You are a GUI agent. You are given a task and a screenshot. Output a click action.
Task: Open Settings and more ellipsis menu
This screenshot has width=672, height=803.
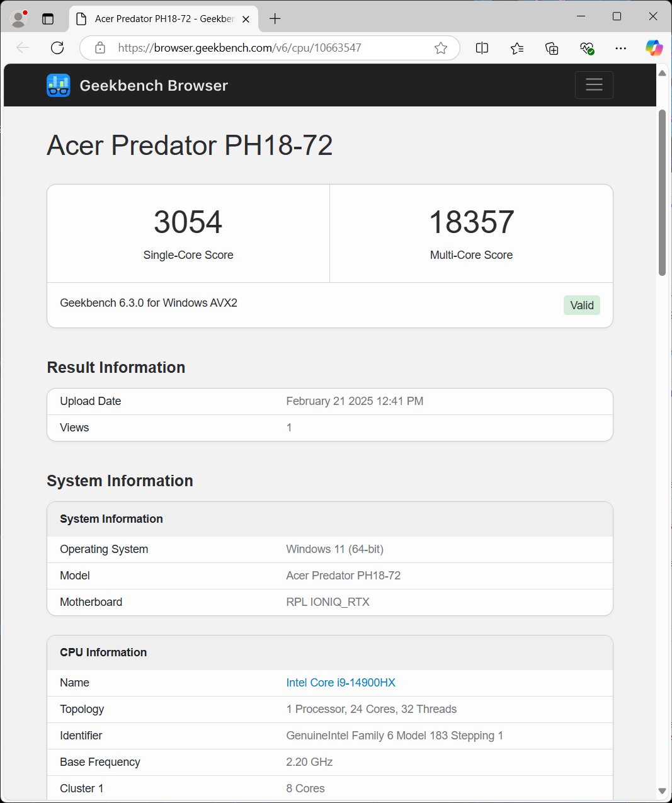click(621, 48)
